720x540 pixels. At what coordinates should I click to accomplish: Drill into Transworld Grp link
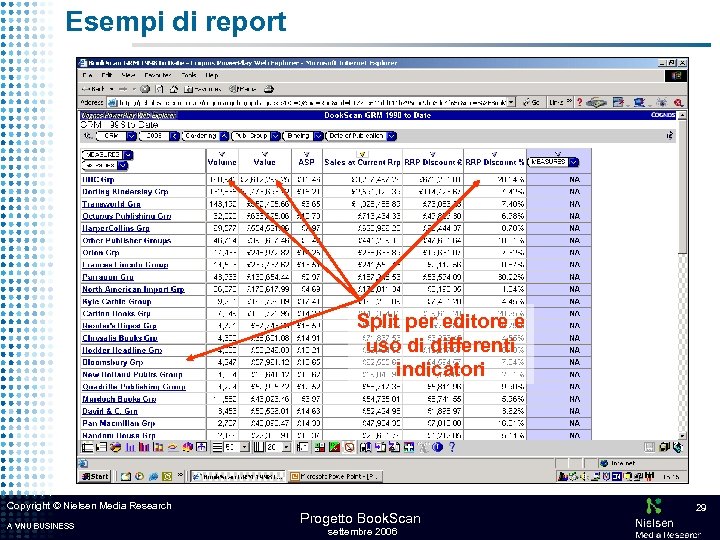(x=111, y=204)
